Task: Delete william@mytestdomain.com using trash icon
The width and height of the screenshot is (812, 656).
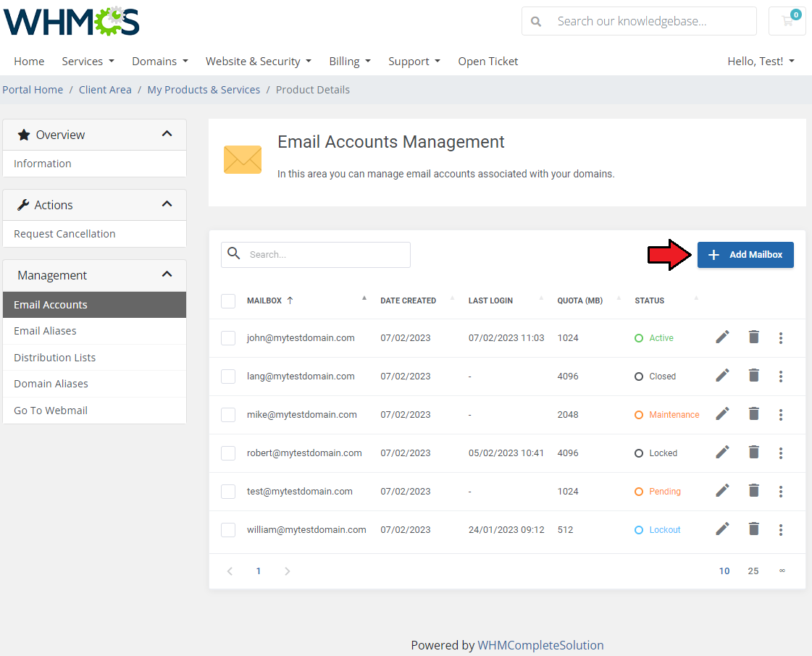Action: point(754,529)
